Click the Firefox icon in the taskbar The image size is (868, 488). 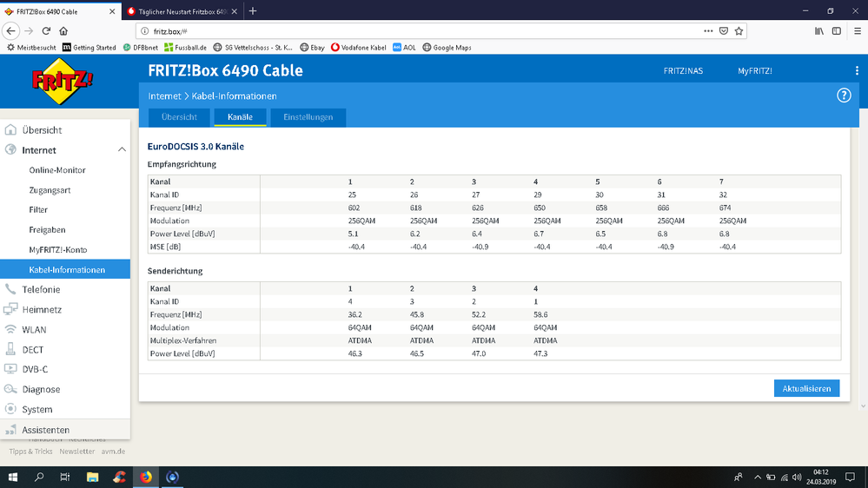146,477
